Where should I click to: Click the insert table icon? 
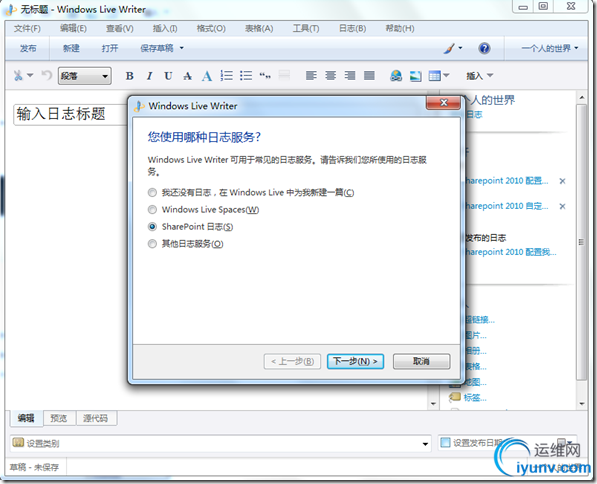[x=434, y=76]
